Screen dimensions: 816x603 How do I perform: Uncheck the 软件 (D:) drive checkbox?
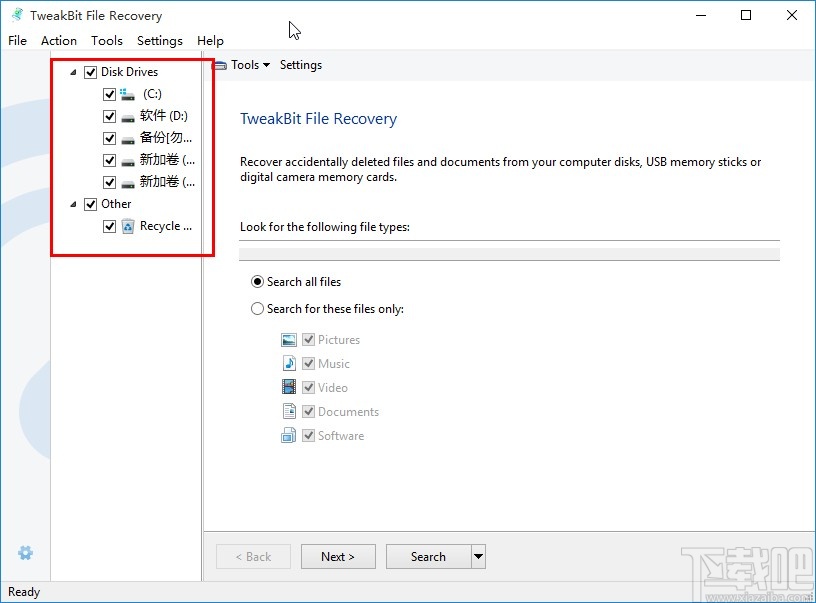110,116
